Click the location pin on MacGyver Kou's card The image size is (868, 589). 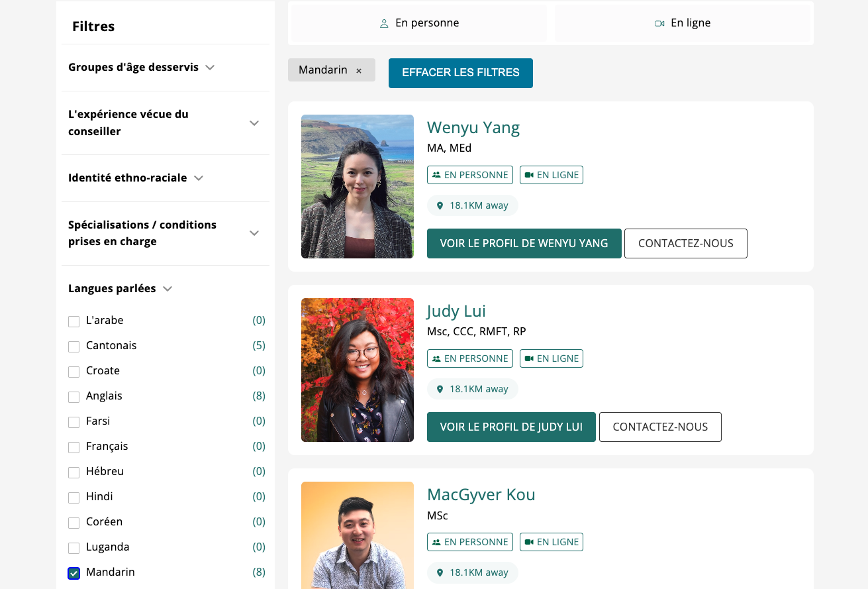pyautogui.click(x=439, y=572)
